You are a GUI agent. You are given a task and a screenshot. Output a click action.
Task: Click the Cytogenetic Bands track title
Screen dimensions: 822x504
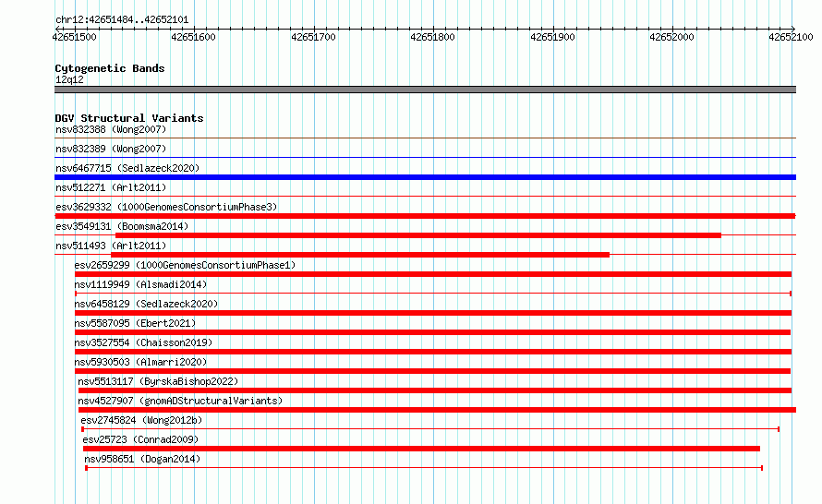110,68
